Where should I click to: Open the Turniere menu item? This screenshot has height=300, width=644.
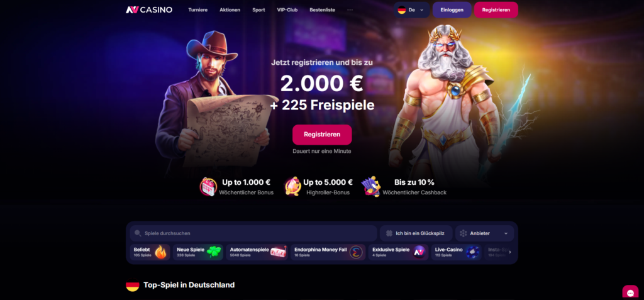pos(198,10)
